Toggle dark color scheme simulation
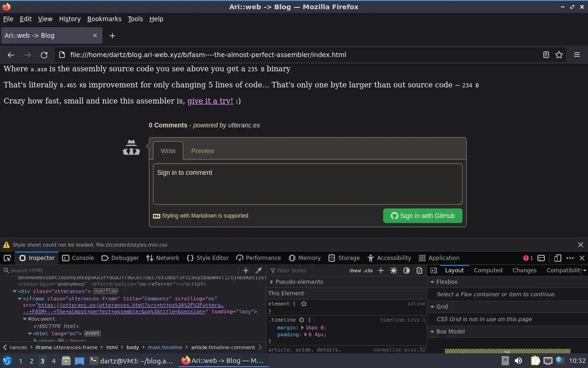The image size is (588, 368). tap(407, 270)
